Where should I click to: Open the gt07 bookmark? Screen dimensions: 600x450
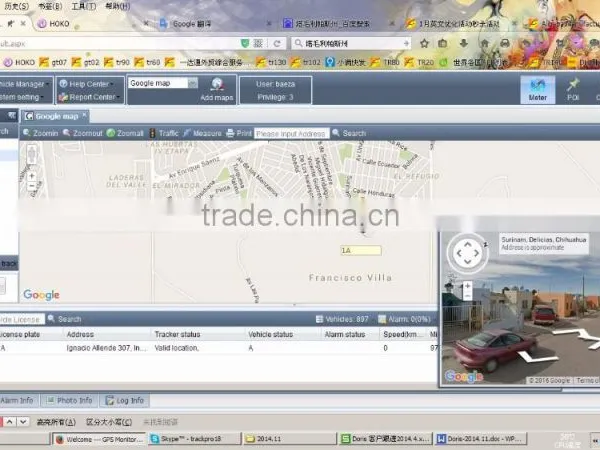(53, 62)
